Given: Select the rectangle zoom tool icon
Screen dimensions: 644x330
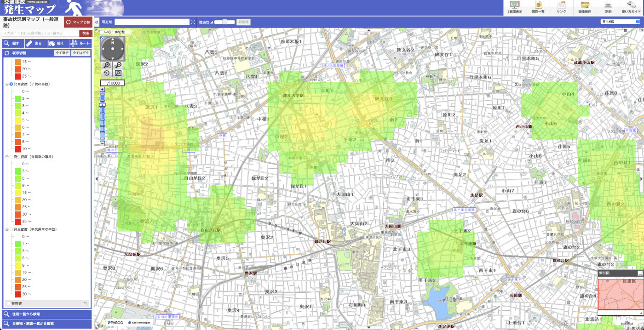Looking at the screenshot, I should pos(118,73).
